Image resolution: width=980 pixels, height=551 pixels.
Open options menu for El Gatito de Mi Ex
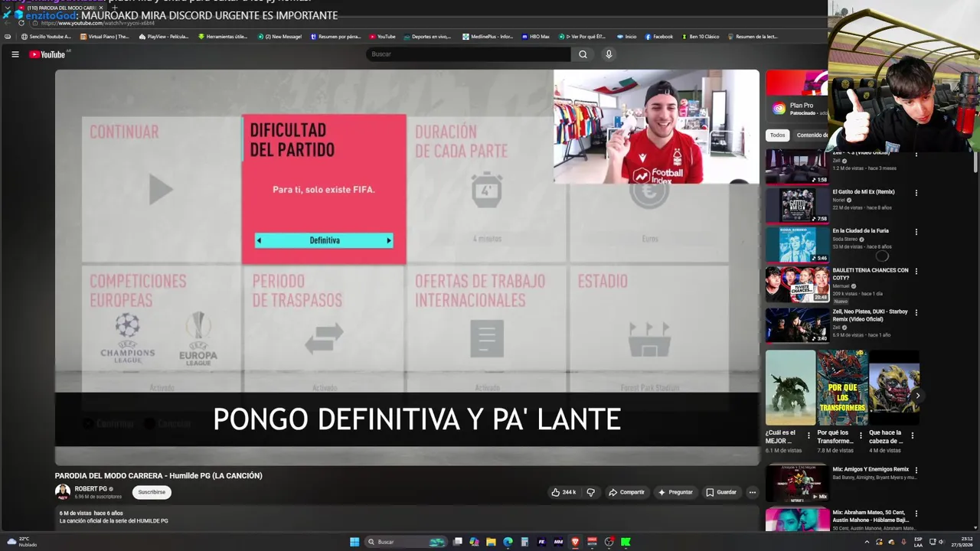click(x=916, y=193)
